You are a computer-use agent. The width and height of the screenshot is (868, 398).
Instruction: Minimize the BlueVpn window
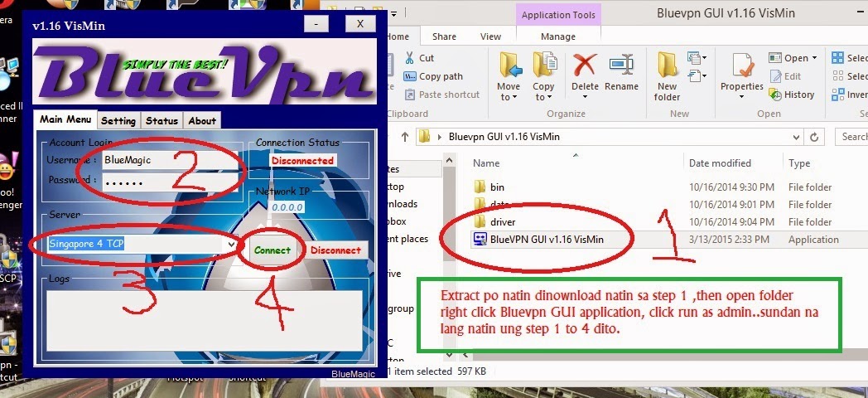click(x=316, y=24)
